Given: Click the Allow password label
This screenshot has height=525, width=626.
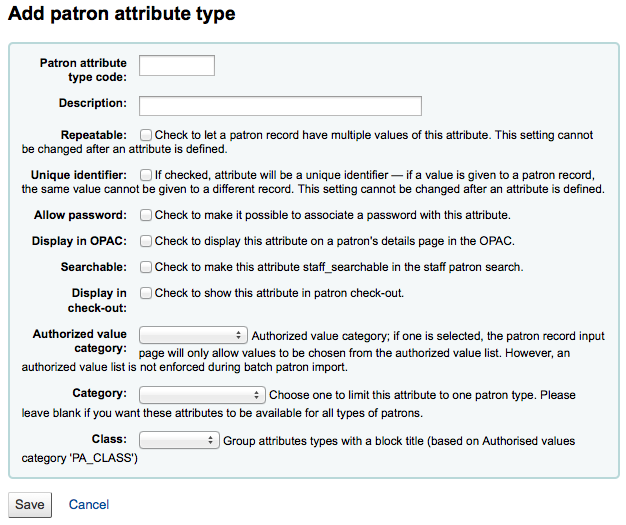Looking at the screenshot, I should pyautogui.click(x=80, y=215).
